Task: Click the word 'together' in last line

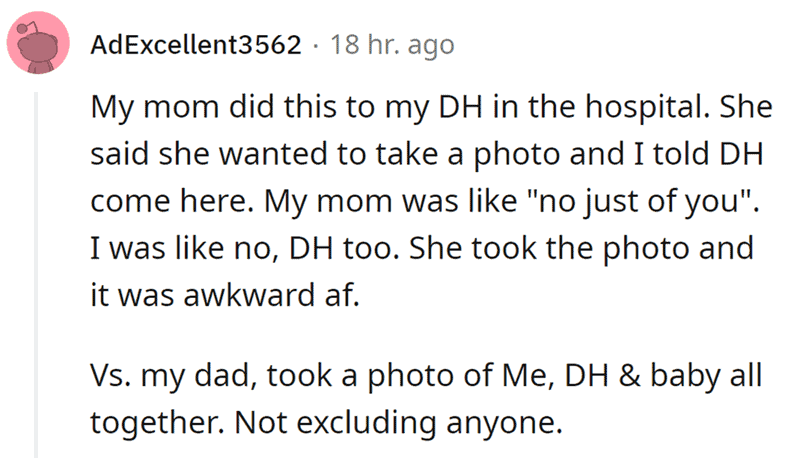Action: (x=157, y=422)
